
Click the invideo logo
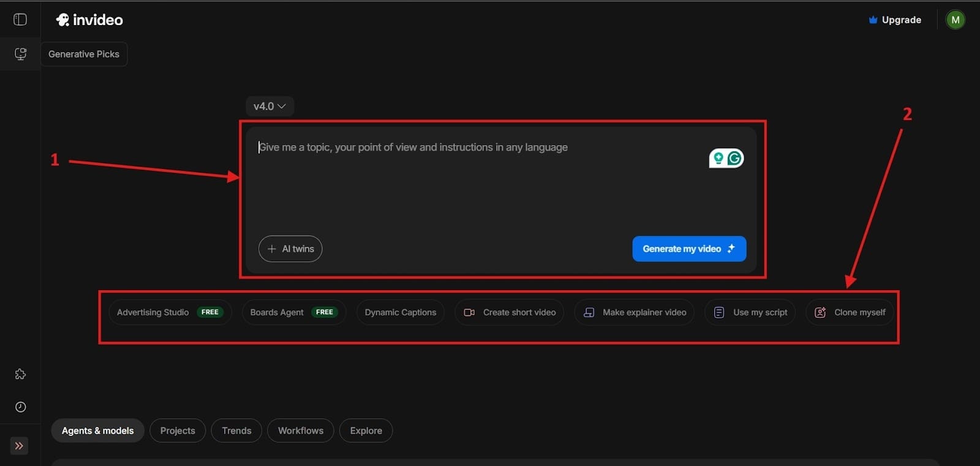click(89, 20)
